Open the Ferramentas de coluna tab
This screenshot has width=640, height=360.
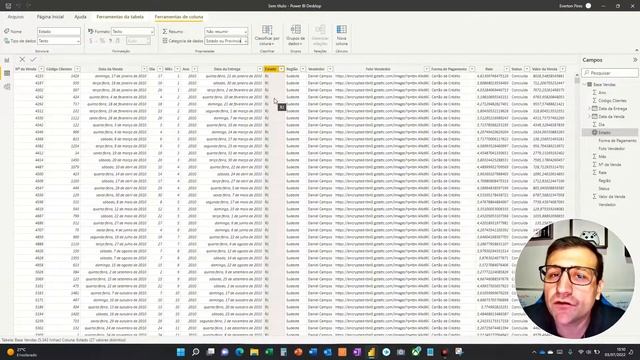point(179,17)
